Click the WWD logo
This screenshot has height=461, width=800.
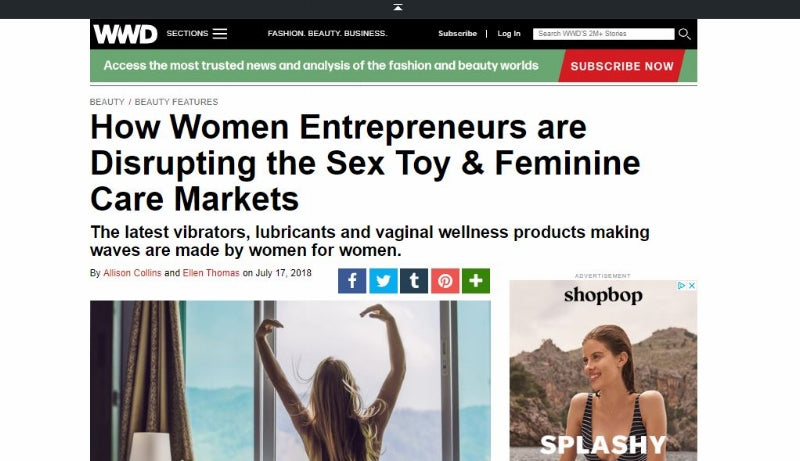[126, 34]
